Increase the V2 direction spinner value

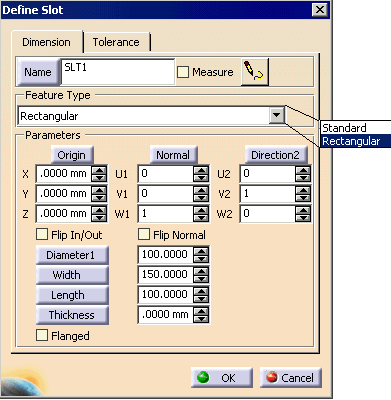tap(303, 190)
